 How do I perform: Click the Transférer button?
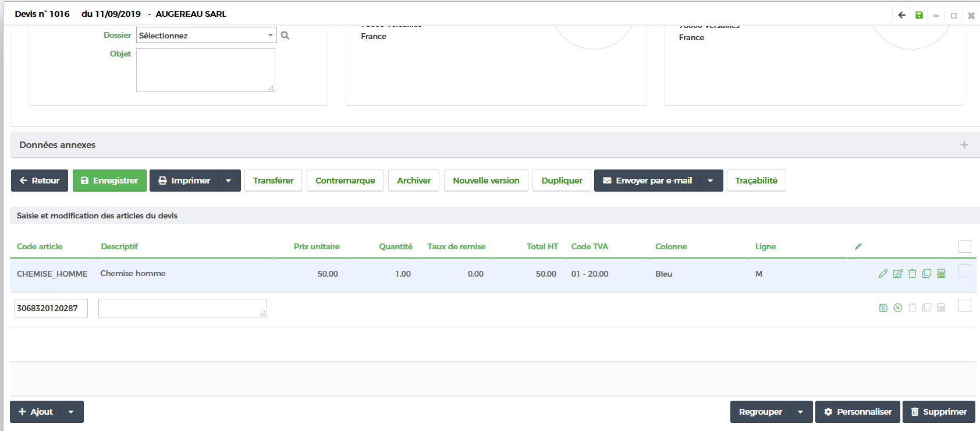tap(273, 181)
